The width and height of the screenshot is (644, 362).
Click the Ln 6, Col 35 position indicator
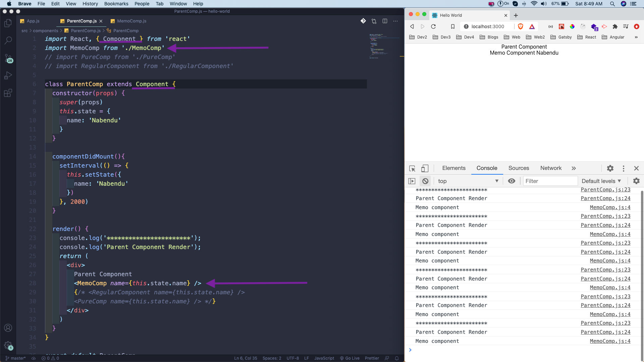tap(246, 358)
